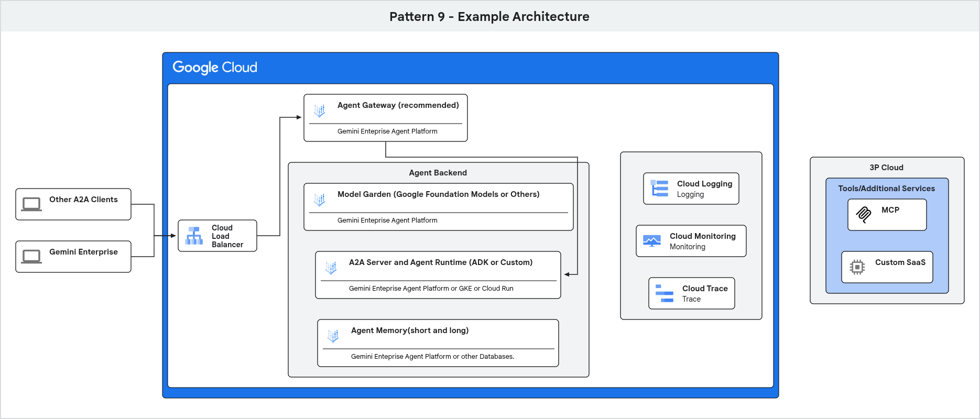Select the Cloud Monitoring icon
980x419 pixels.
pos(652,241)
